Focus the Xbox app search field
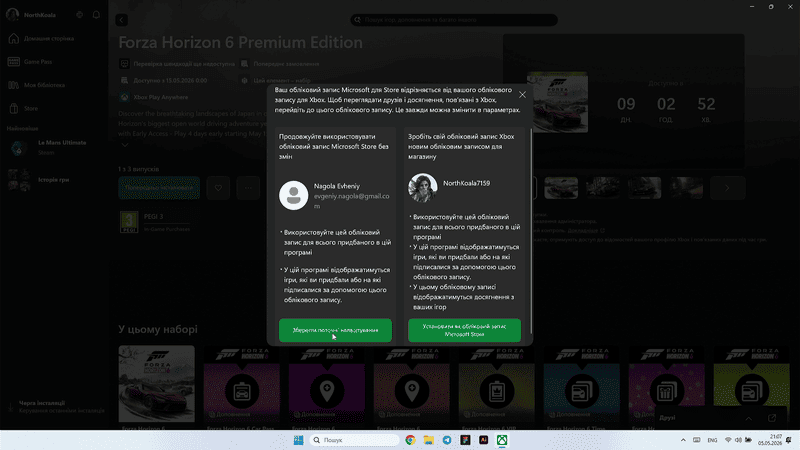This screenshot has height=450, width=800. coord(454,20)
